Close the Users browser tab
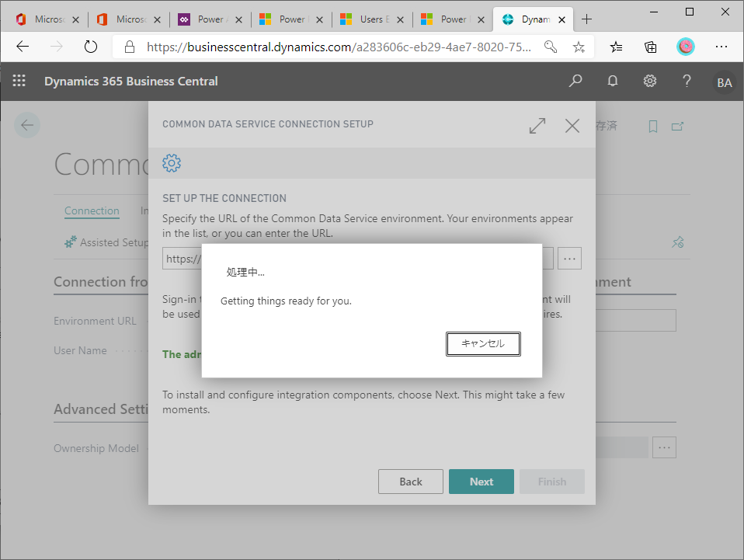The height and width of the screenshot is (560, 744). pyautogui.click(x=400, y=19)
